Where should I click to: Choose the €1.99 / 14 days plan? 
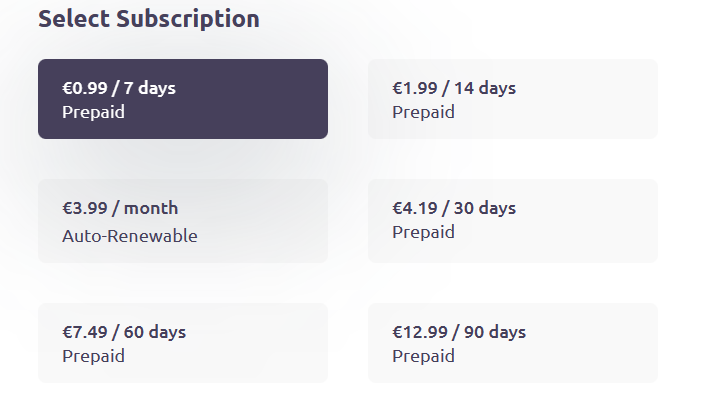tap(513, 99)
